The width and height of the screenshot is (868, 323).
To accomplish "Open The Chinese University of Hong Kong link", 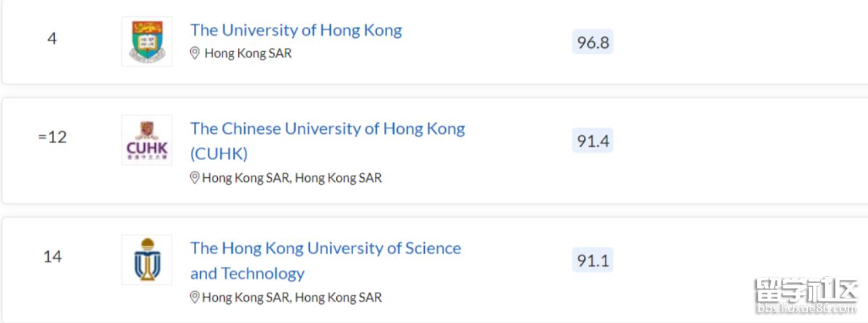I will click(x=327, y=141).
